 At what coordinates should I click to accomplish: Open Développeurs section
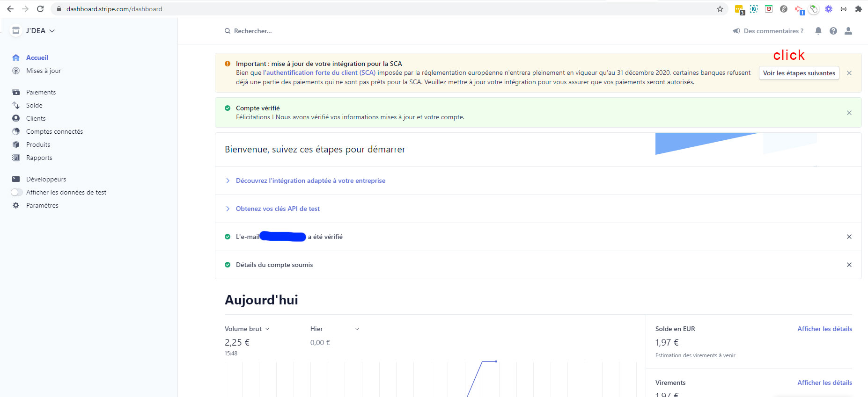46,179
